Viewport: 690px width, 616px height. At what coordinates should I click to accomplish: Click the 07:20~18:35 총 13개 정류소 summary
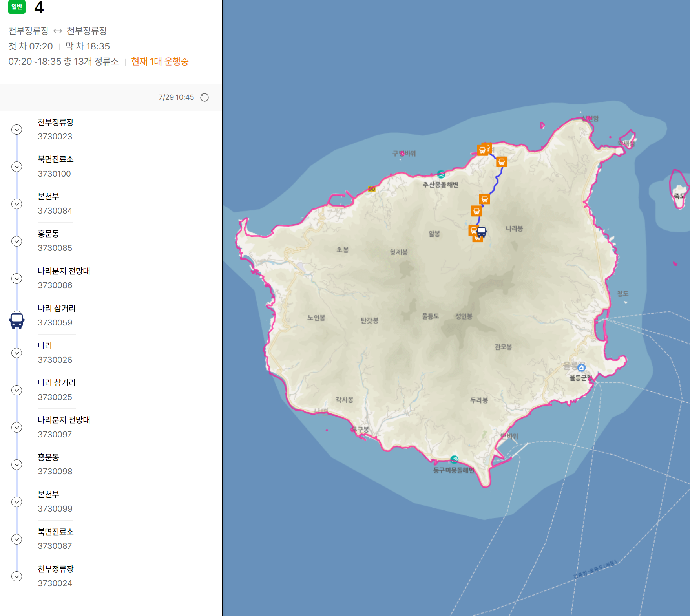pyautogui.click(x=64, y=62)
